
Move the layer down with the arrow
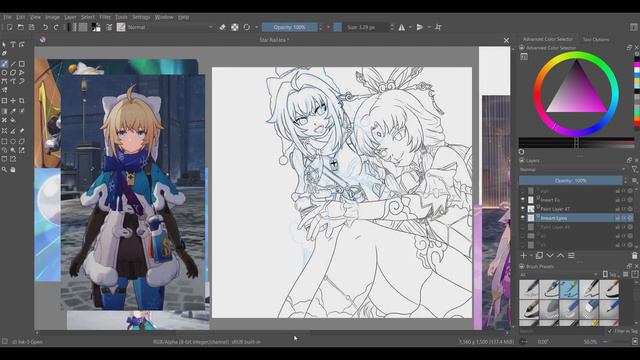click(550, 256)
